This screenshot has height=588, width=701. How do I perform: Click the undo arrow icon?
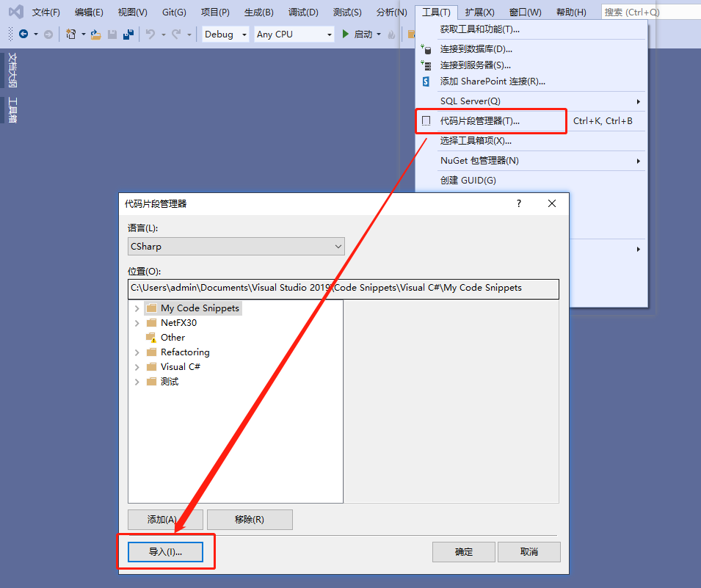coord(150,34)
